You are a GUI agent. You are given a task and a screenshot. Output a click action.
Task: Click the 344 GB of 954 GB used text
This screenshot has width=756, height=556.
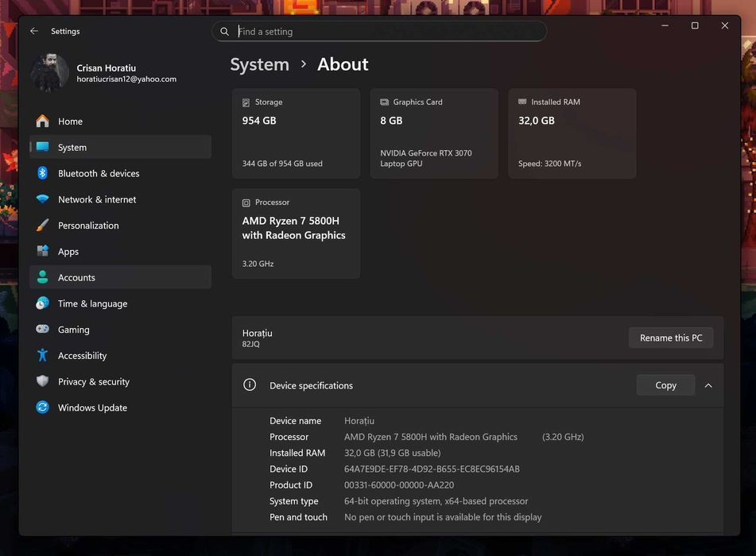coord(282,164)
